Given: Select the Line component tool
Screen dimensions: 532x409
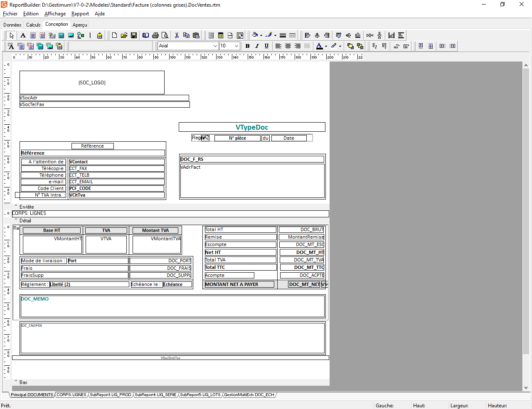Looking at the screenshot, I should (x=90, y=35).
